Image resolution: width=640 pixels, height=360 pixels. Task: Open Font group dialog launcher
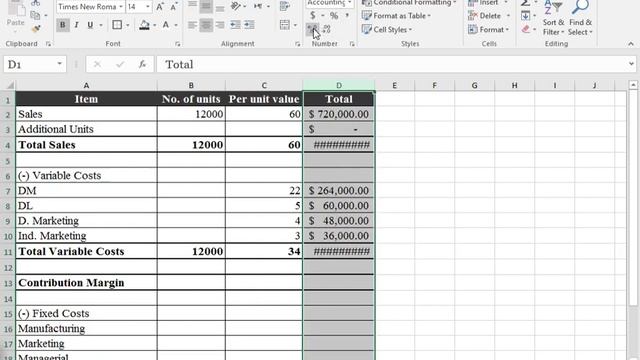pos(178,44)
